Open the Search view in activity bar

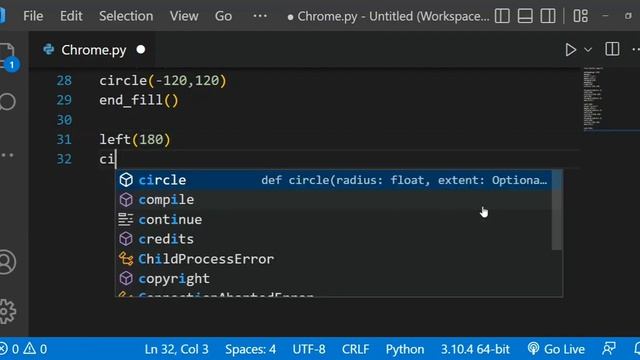pos(8,102)
